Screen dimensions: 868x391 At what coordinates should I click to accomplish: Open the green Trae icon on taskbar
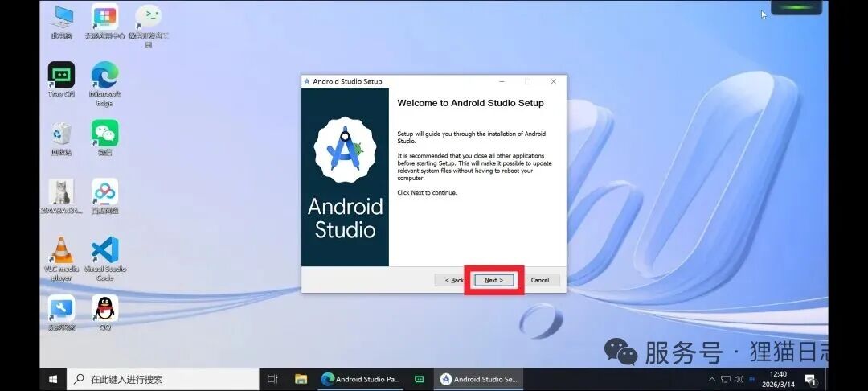[420, 380]
